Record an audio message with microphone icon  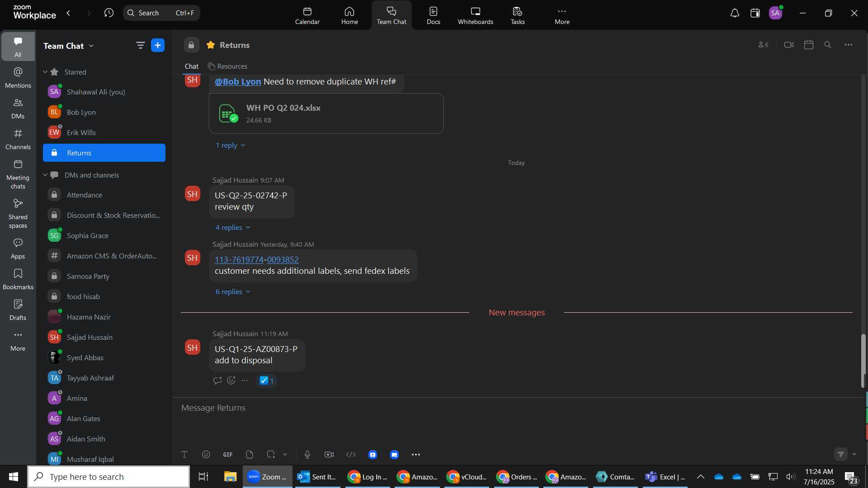pos(307,455)
